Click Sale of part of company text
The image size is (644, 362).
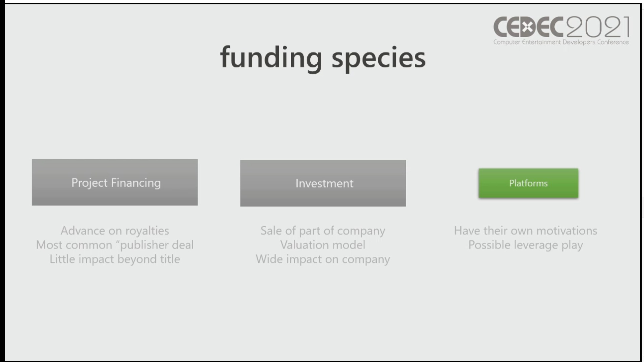click(323, 231)
